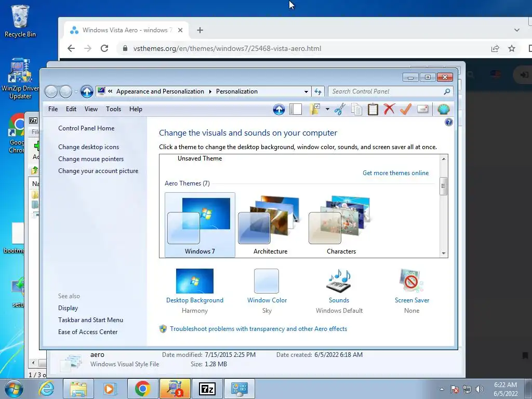The width and height of the screenshot is (532, 399).
Task: Open the Help menu
Action: coord(136,109)
